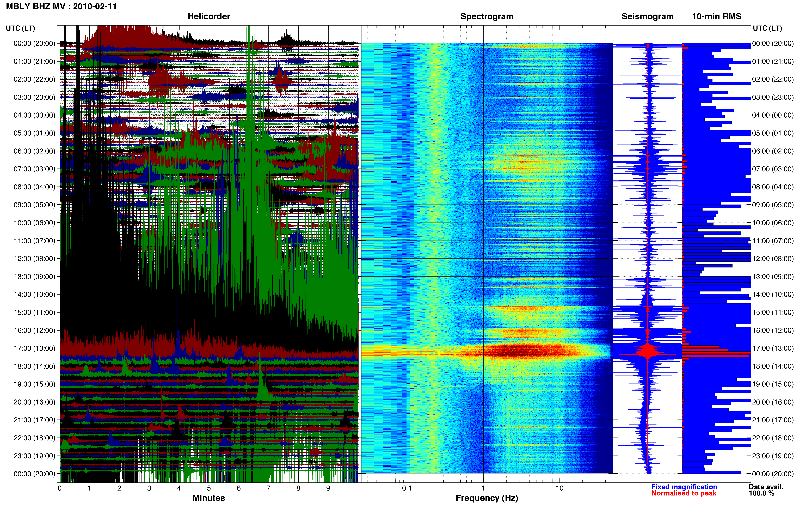Click "19:00 (15:00)" on the RMS time axis
The width and height of the screenshot is (812, 508).
(773, 384)
